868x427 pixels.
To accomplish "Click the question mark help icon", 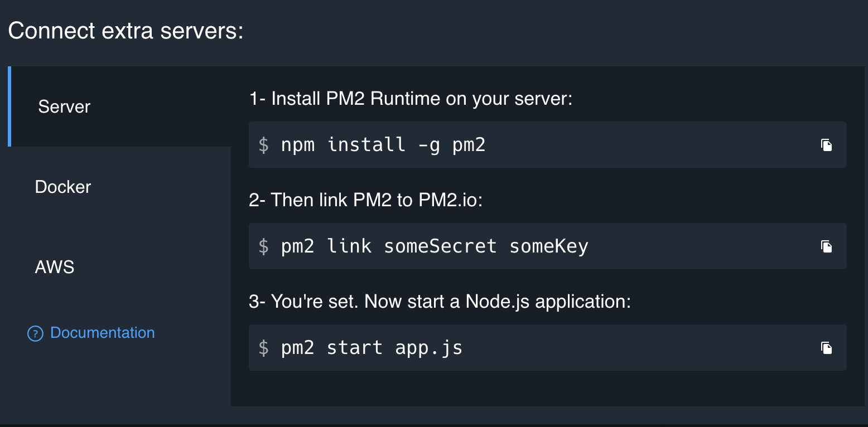I will (x=35, y=333).
